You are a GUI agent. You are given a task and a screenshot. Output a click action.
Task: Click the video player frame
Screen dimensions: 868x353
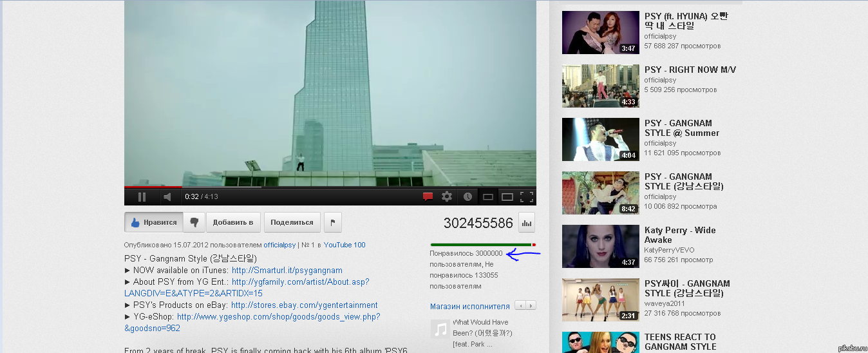(x=330, y=93)
